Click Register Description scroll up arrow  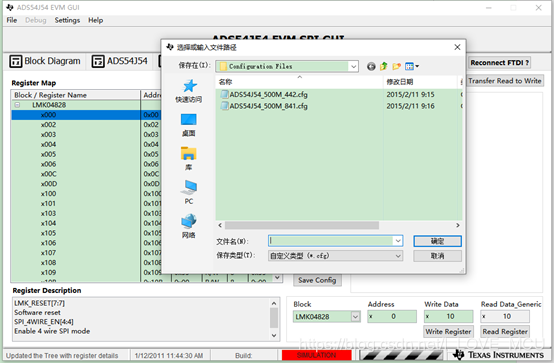(x=274, y=303)
